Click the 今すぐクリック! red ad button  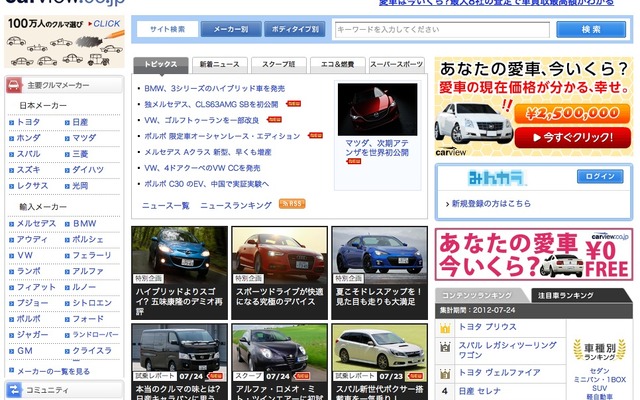[x=573, y=138]
